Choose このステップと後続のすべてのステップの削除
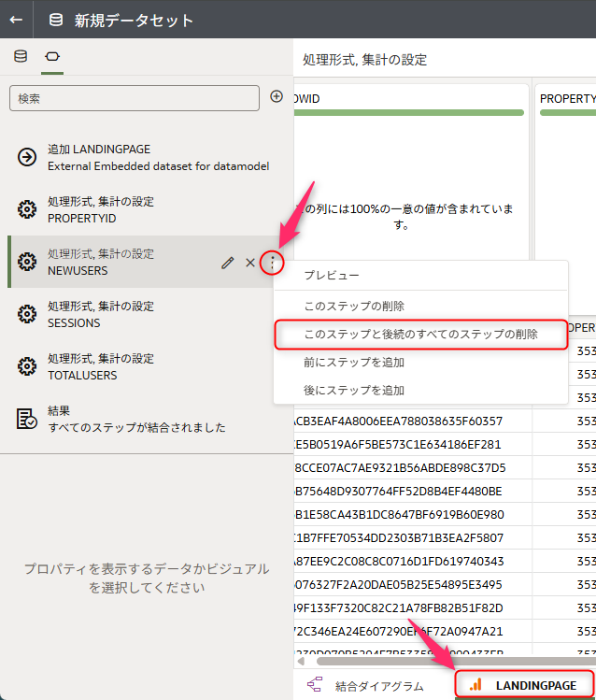The width and height of the screenshot is (596, 700). pyautogui.click(x=420, y=334)
